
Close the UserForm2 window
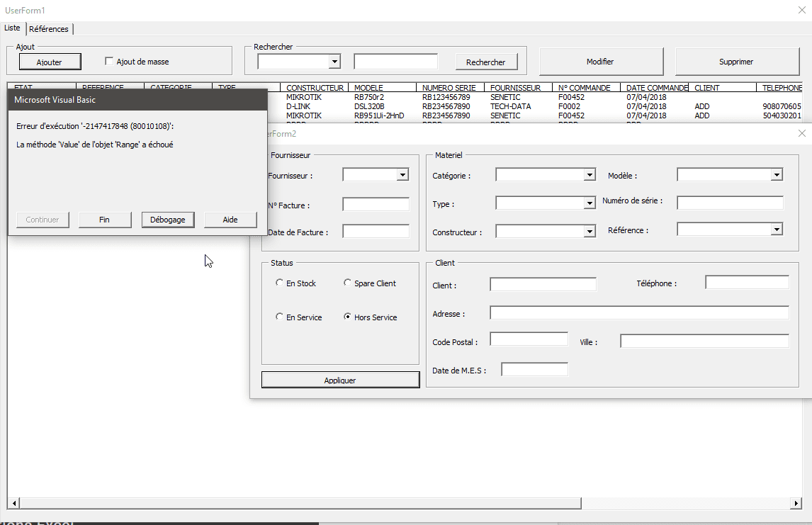[x=802, y=133]
